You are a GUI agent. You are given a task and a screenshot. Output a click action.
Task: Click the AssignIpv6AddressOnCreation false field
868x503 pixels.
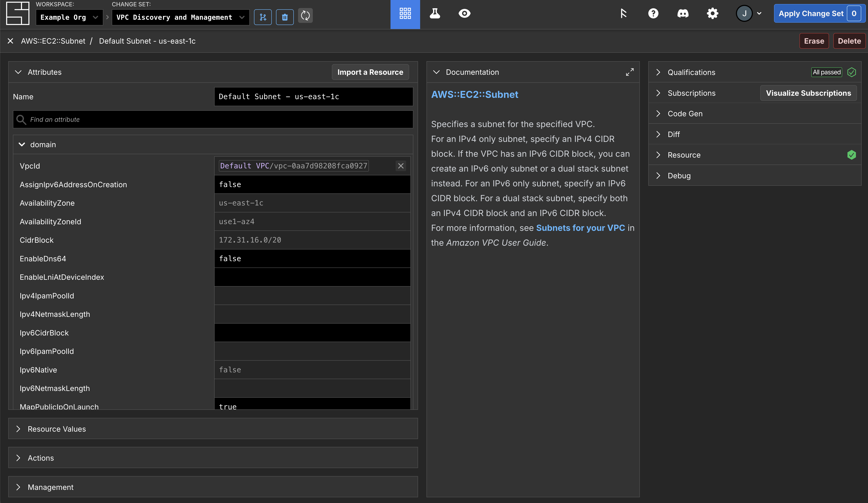(x=312, y=184)
